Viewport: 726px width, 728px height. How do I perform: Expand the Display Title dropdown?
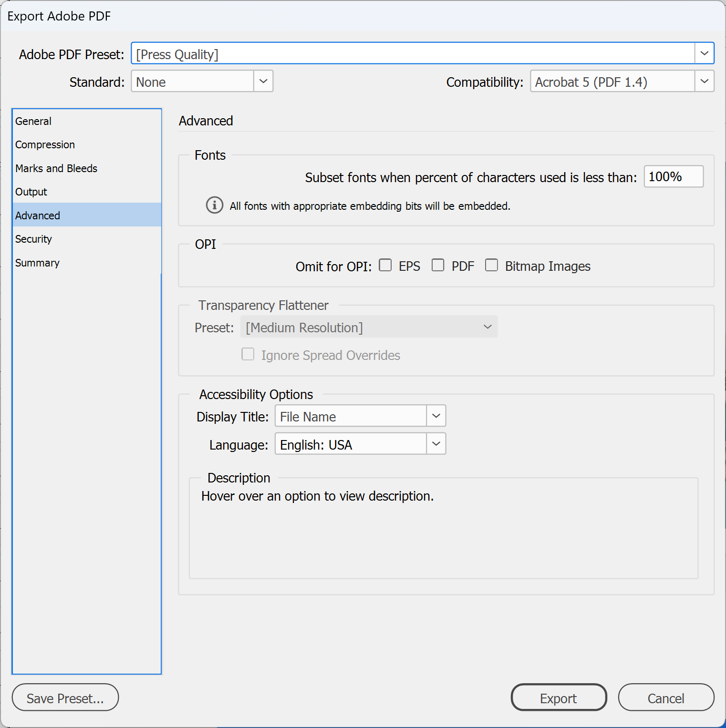click(x=360, y=416)
